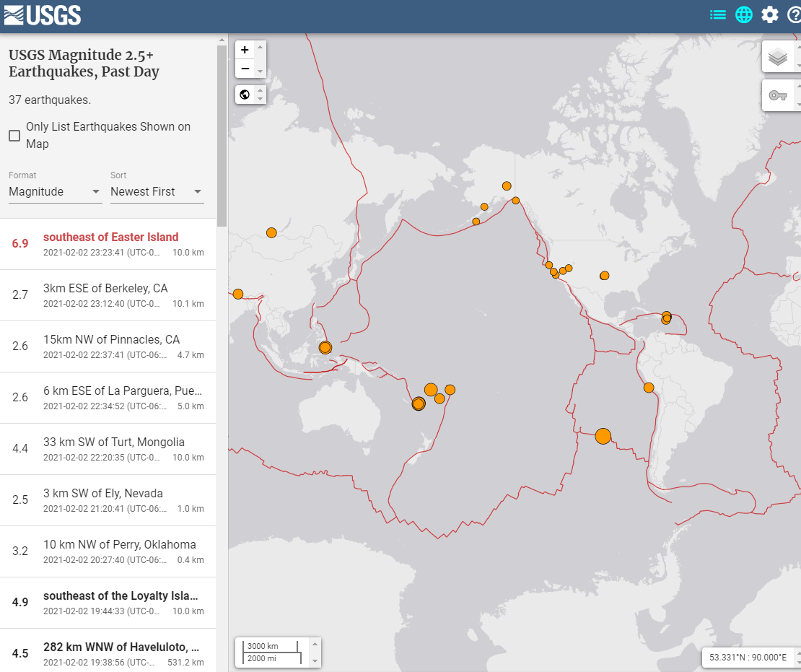Open southeast of Easter Island 6.9 event

click(108, 244)
